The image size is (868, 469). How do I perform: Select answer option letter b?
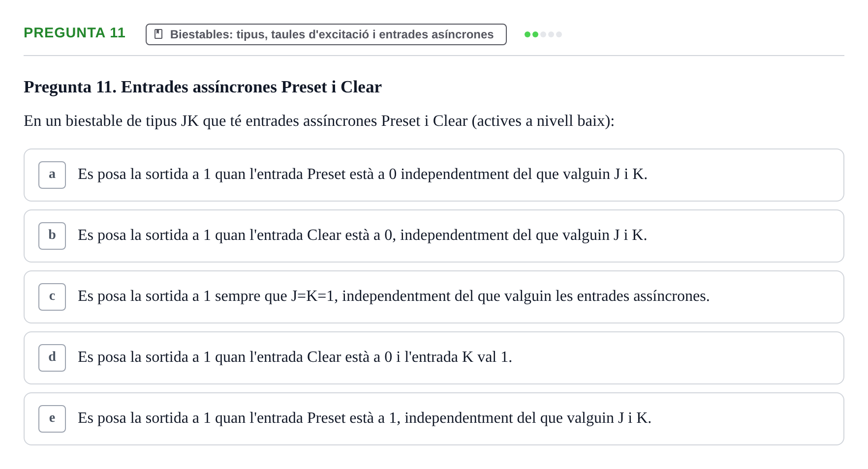click(x=52, y=236)
